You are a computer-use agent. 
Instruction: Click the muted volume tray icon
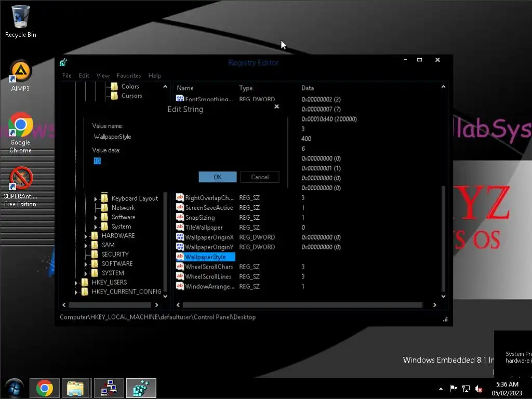(x=478, y=389)
